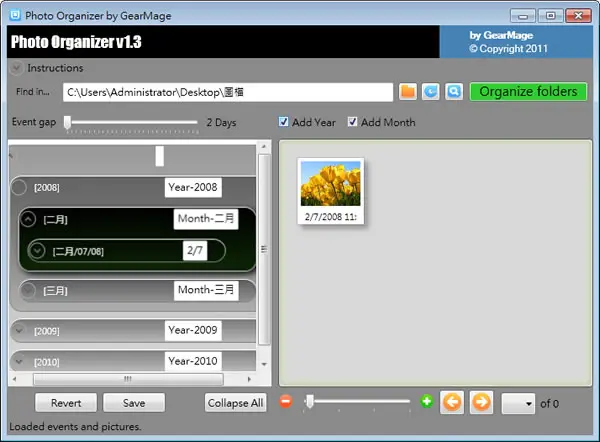
Task: Uncheck the Add Year checkbox
Action: point(283,122)
